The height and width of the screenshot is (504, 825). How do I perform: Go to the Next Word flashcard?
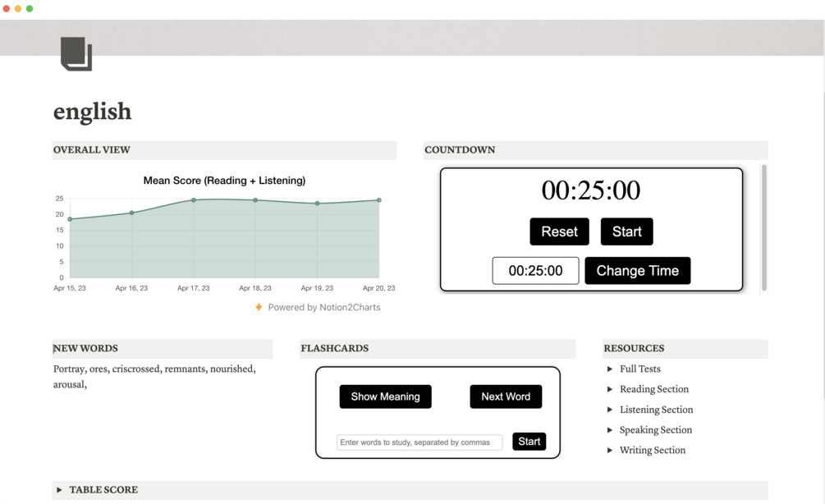click(506, 396)
